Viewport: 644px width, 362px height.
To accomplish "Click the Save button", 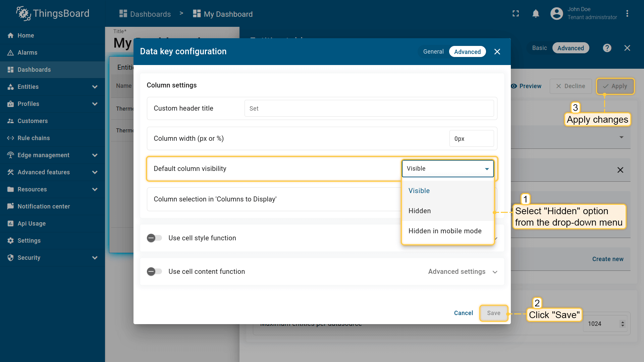I will pos(493,313).
